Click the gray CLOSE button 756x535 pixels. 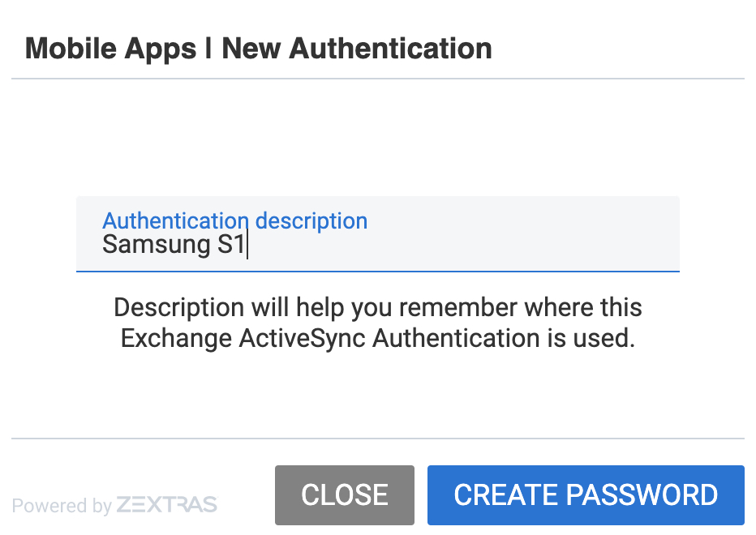345,494
